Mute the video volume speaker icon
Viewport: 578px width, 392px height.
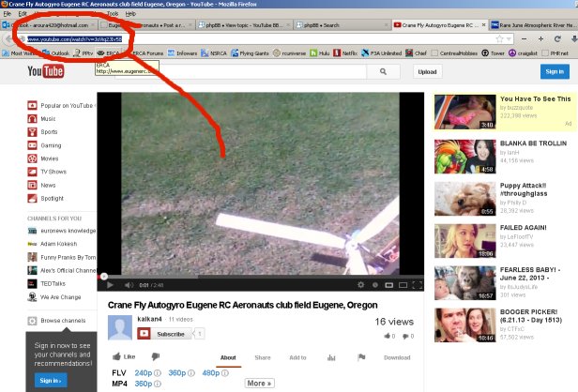(x=129, y=285)
